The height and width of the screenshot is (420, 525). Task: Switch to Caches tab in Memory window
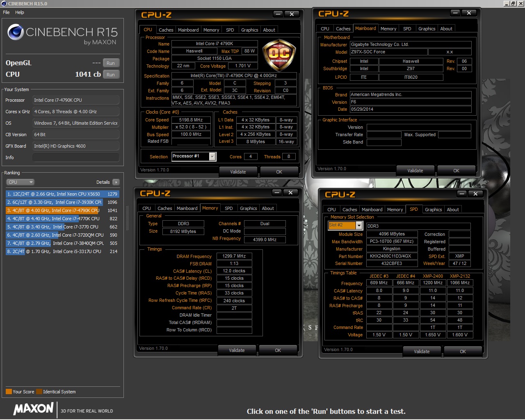[x=164, y=208]
